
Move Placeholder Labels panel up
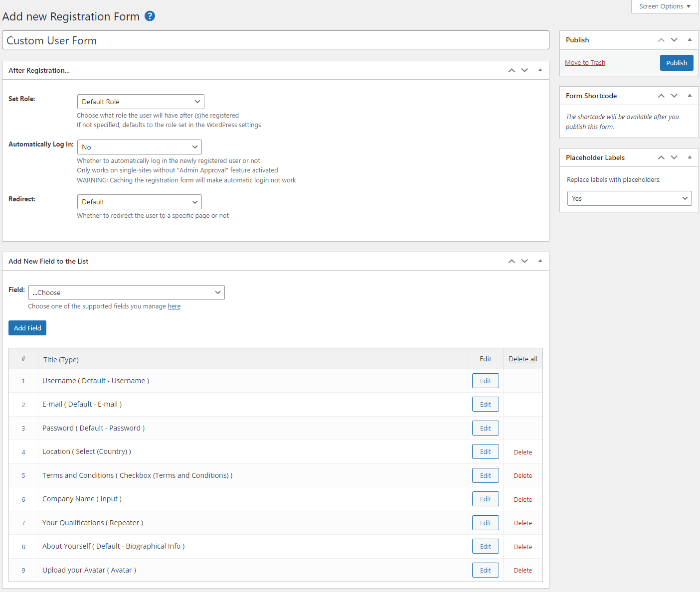tap(661, 157)
